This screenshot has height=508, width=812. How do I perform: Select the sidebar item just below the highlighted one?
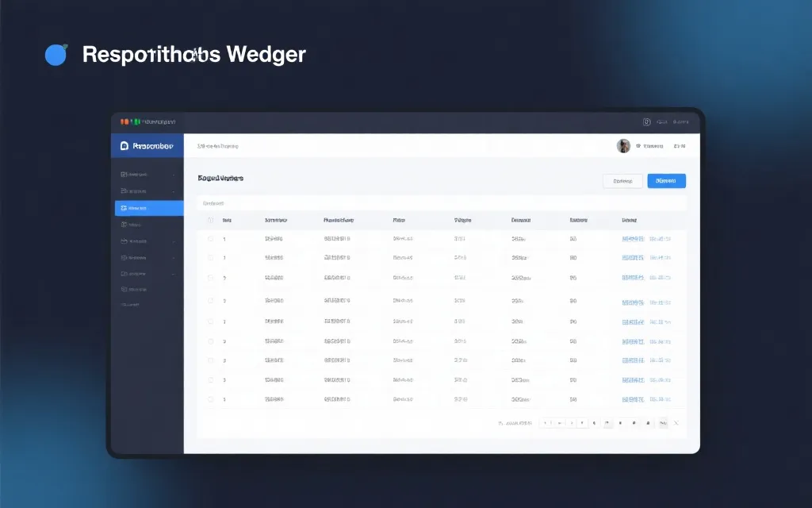[x=147, y=225]
